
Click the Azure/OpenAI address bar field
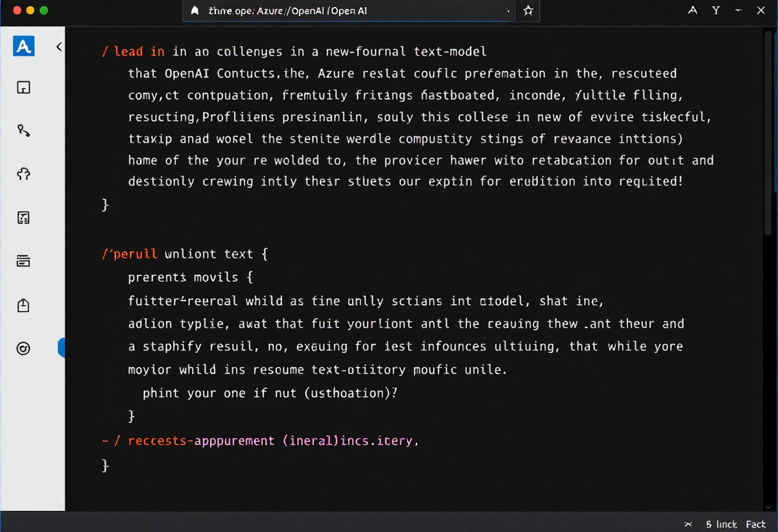345,11
